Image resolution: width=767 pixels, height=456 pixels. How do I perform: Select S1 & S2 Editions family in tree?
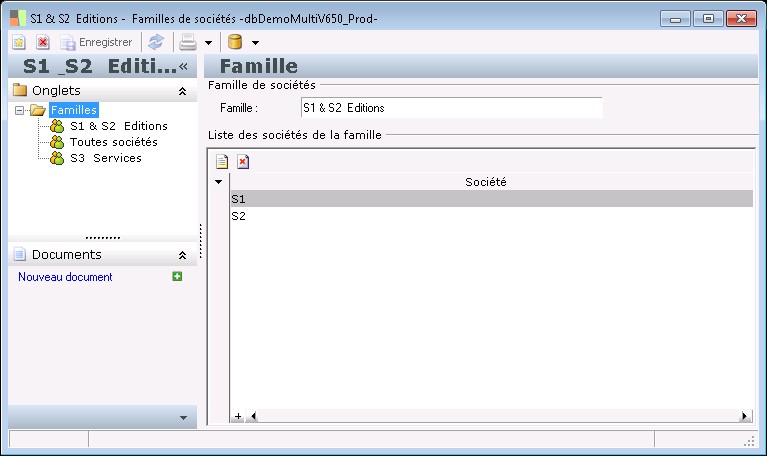[119, 126]
